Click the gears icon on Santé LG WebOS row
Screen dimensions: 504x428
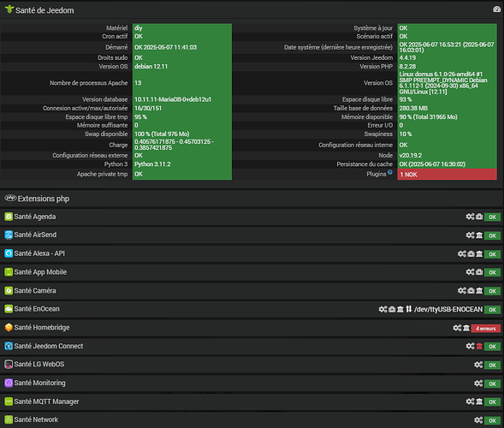click(x=478, y=365)
